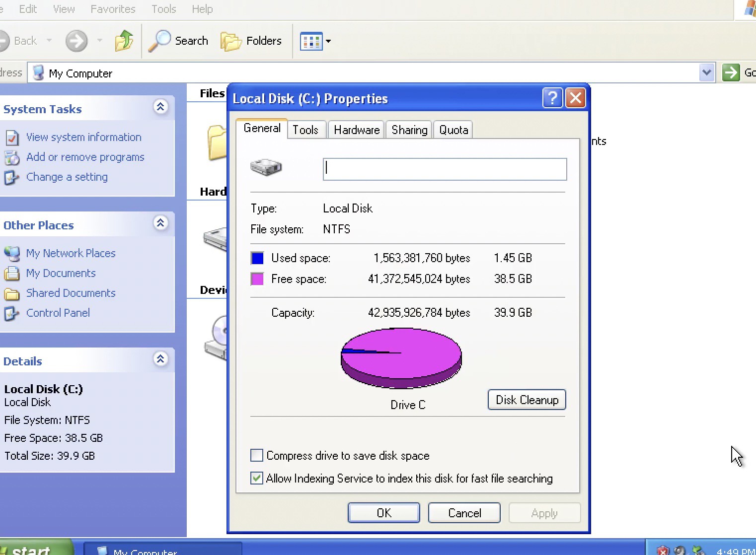The width and height of the screenshot is (756, 555).
Task: Switch to the Tools tab
Action: point(305,130)
